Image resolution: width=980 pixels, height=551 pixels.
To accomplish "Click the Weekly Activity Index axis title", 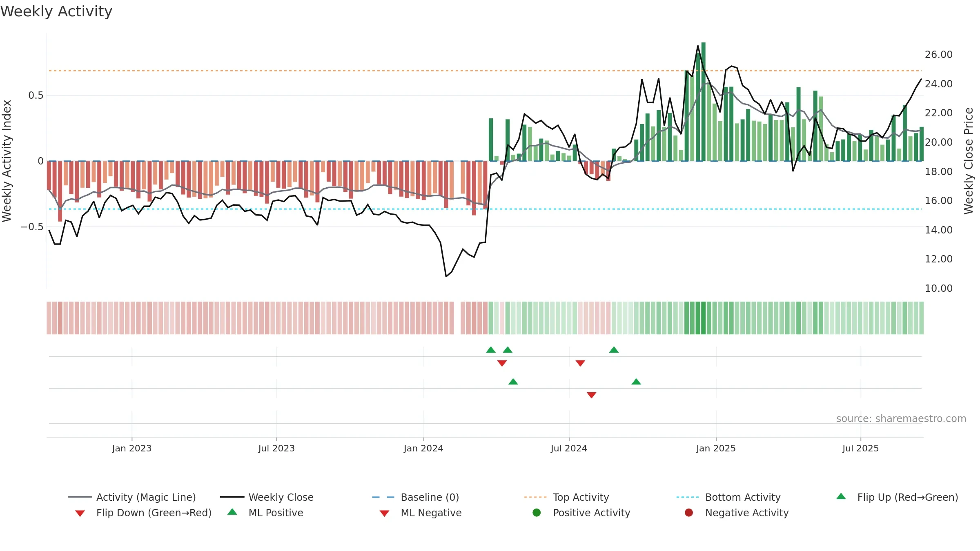I will click(x=7, y=161).
